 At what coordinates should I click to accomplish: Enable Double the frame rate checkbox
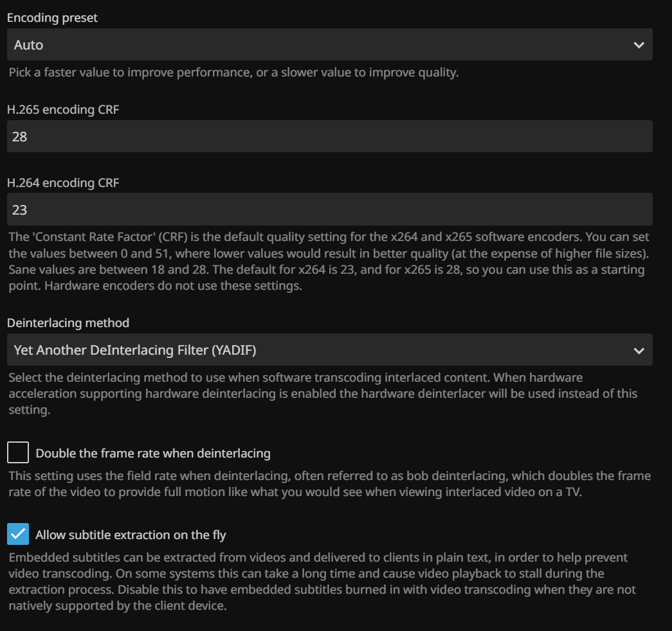click(18, 453)
